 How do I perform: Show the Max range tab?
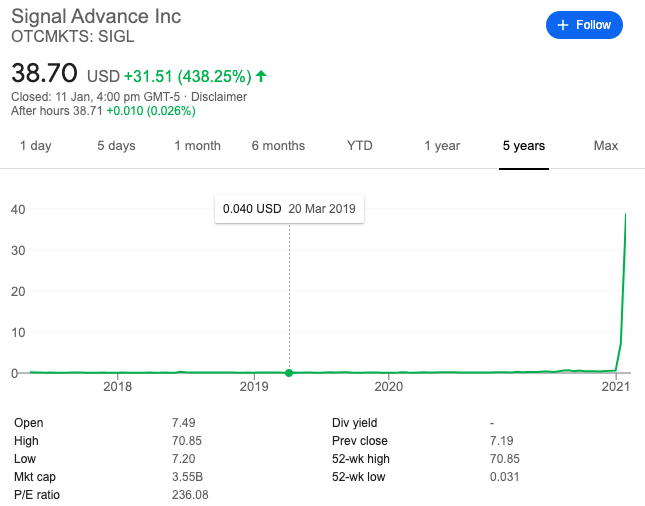(x=606, y=146)
